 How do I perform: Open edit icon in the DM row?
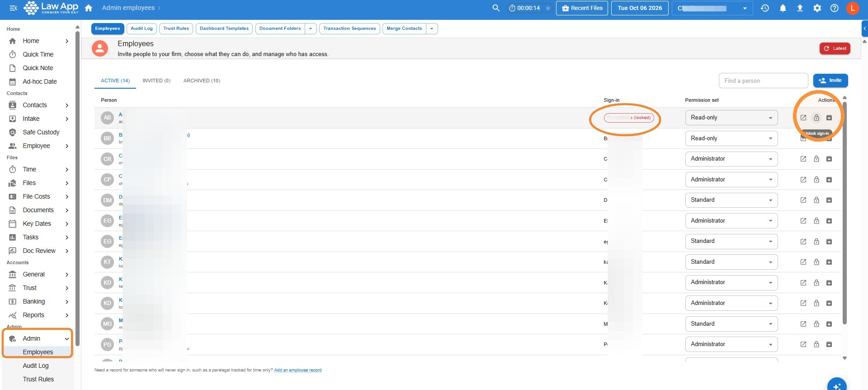(x=803, y=200)
